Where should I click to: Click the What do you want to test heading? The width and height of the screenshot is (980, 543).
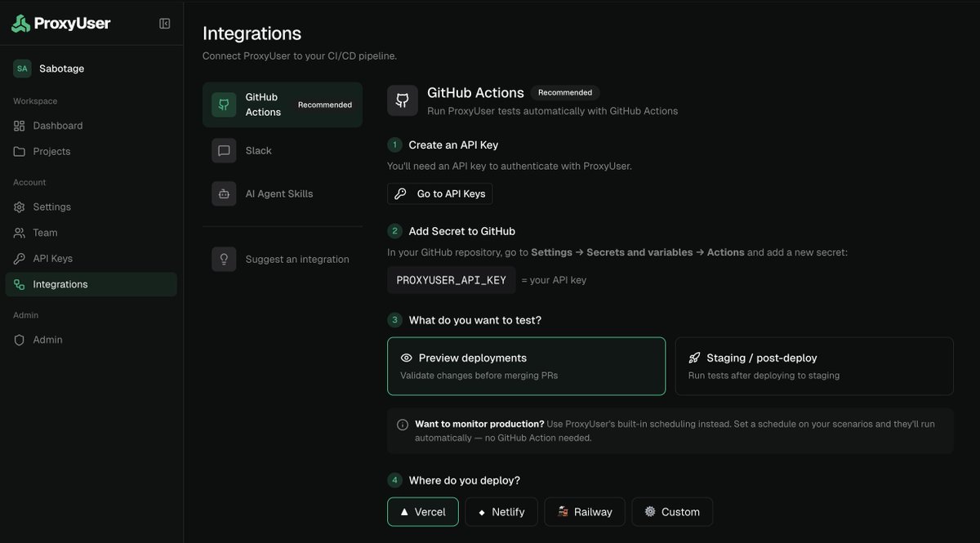(x=475, y=320)
